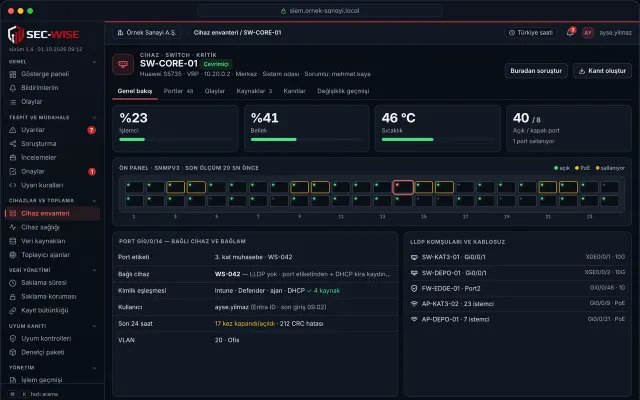Open the Türkiye saati timezone selector
Viewport: 640px width, 400px height.
click(531, 33)
